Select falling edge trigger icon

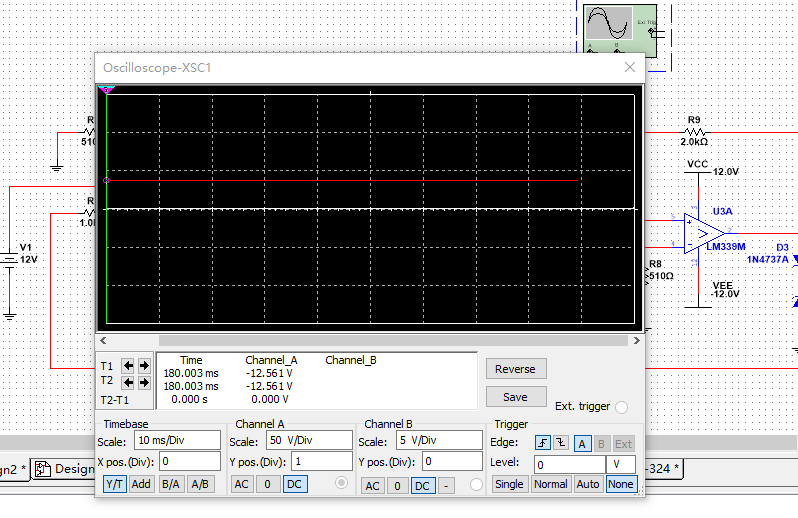point(561,443)
